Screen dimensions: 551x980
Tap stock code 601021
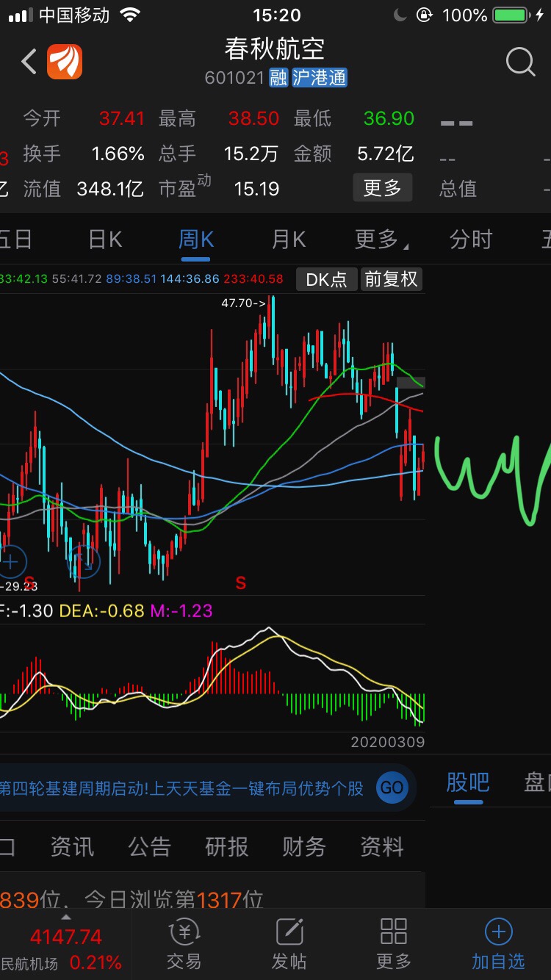pyautogui.click(x=234, y=78)
